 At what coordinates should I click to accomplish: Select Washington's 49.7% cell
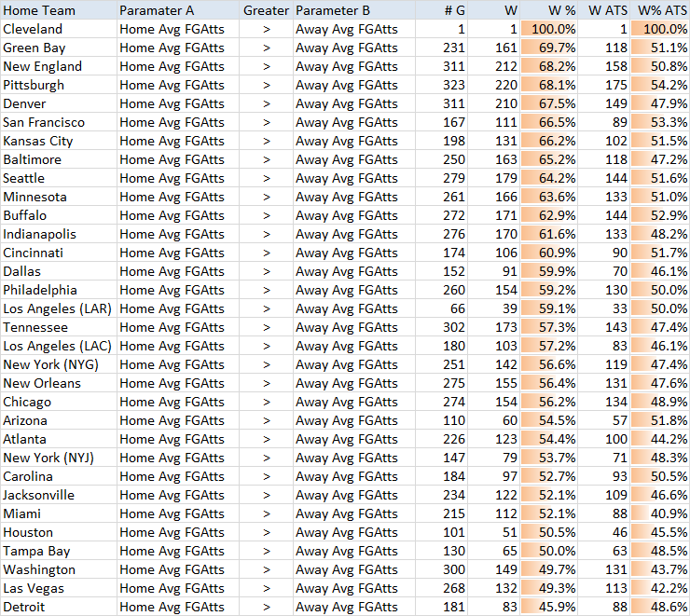(548, 569)
